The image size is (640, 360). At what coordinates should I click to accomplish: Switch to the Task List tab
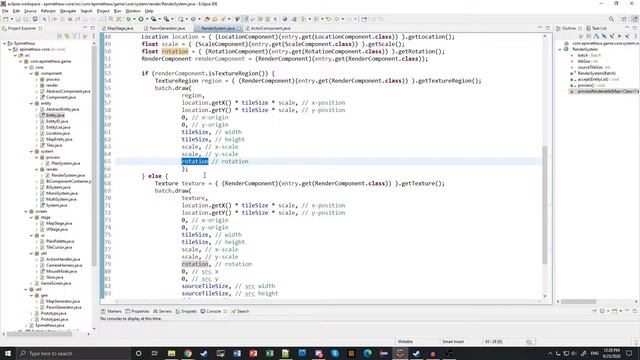point(597,28)
